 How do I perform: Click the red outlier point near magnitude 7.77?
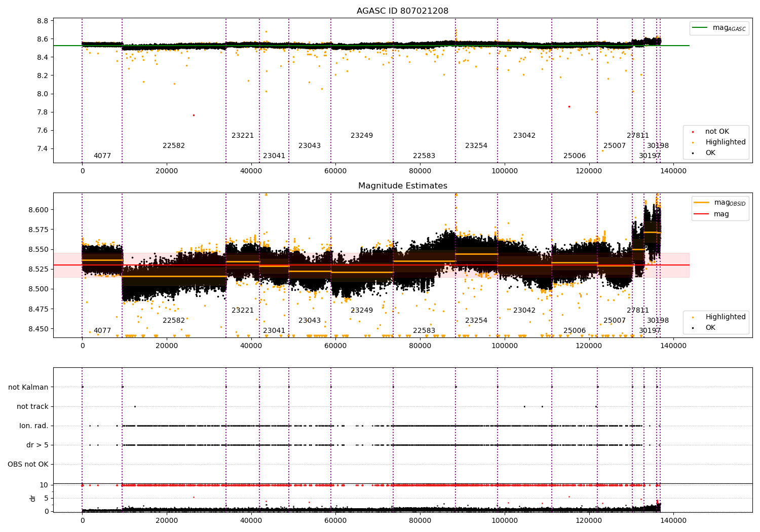pyautogui.click(x=194, y=115)
